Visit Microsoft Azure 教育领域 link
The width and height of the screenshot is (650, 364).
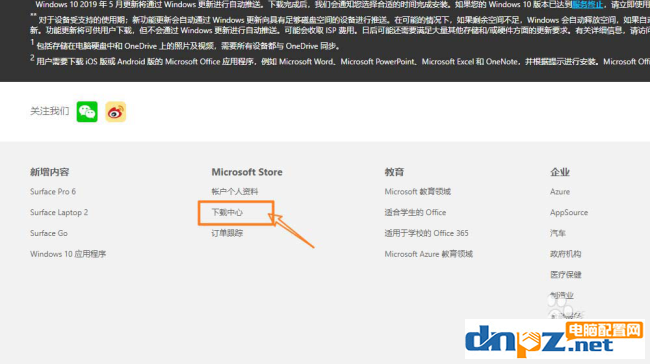pyautogui.click(x=428, y=254)
